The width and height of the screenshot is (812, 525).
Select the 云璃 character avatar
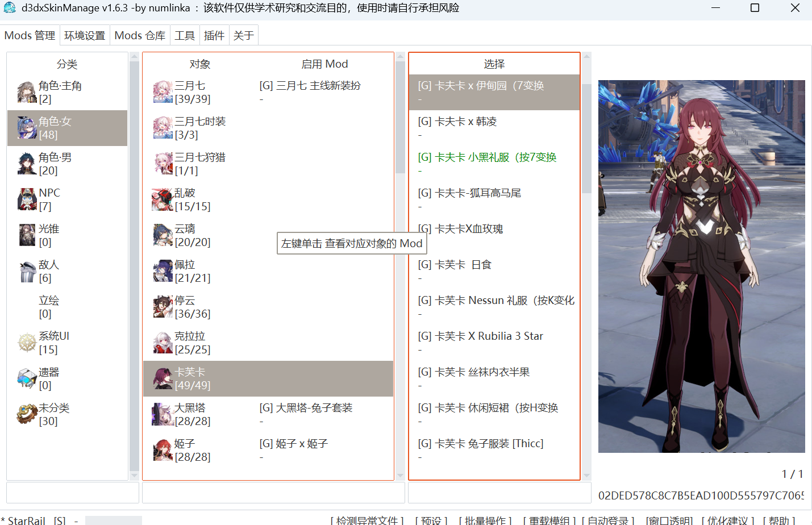click(x=163, y=236)
